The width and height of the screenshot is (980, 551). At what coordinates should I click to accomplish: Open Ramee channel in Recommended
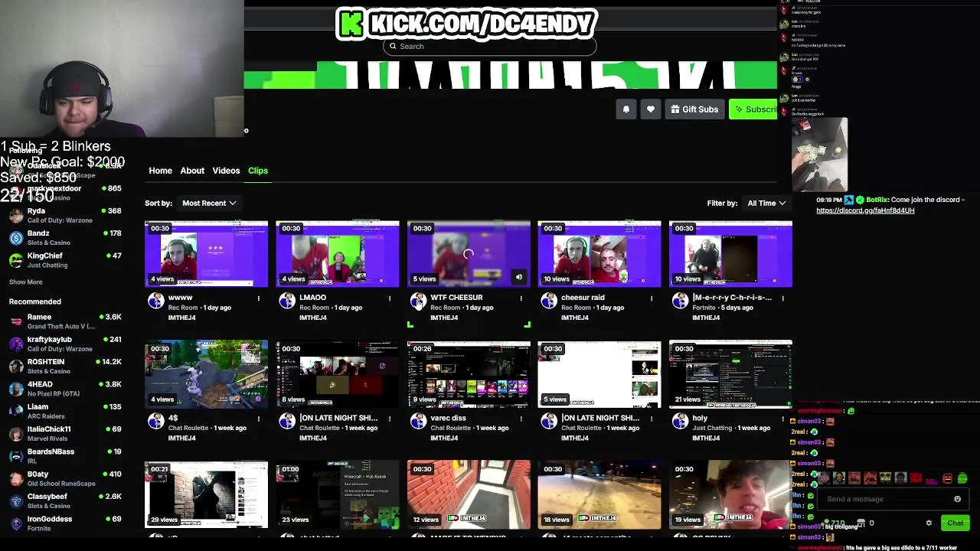[65, 321]
